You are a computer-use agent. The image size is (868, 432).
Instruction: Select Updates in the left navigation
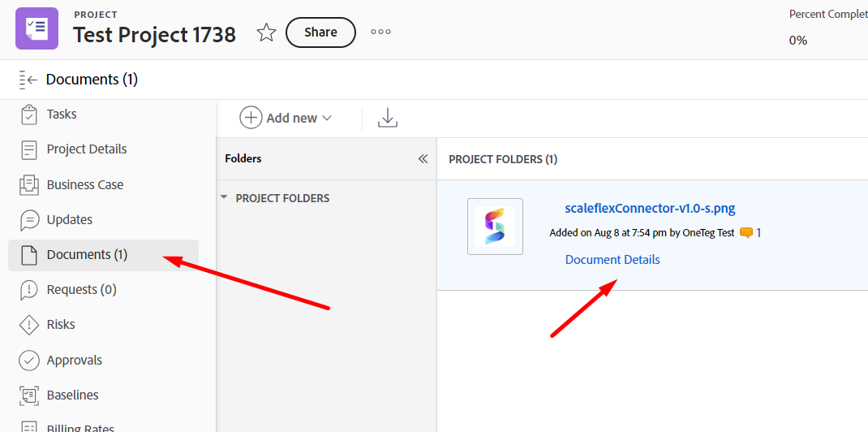click(x=69, y=220)
